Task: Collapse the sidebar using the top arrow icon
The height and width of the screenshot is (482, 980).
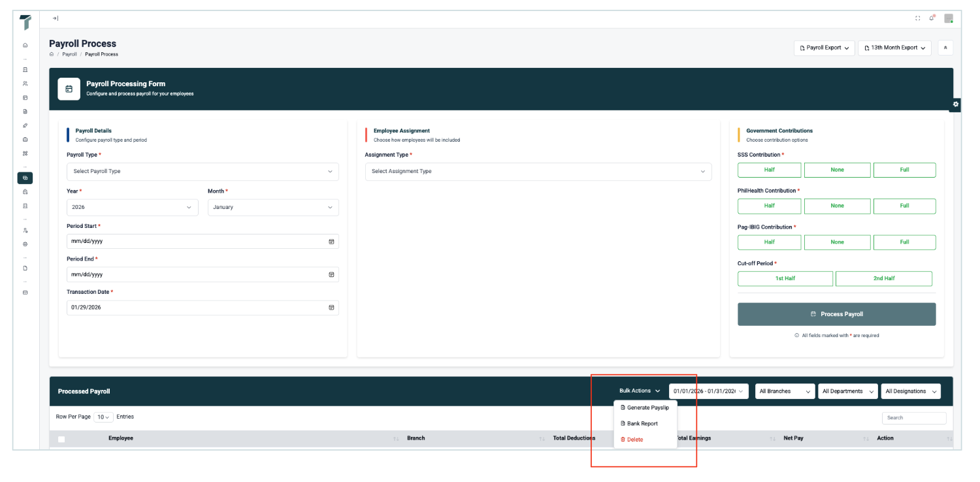Action: pos(56,18)
